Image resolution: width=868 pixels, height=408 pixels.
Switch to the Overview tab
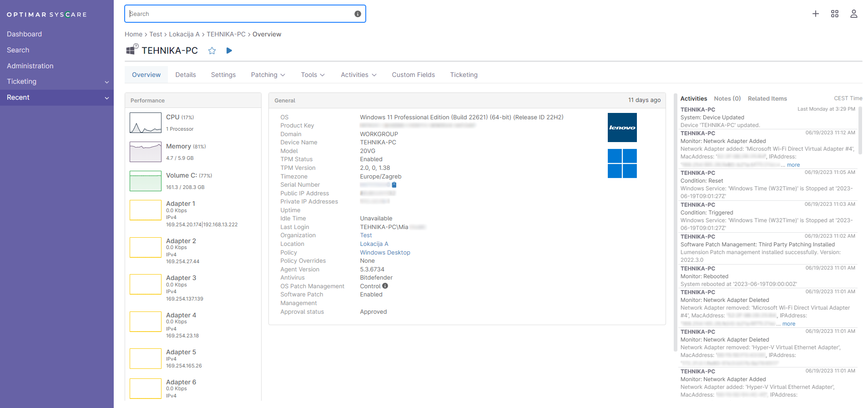tap(146, 75)
